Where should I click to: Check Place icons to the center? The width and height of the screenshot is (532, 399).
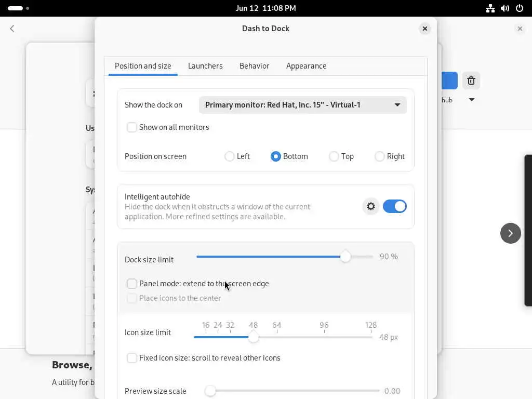[131, 298]
